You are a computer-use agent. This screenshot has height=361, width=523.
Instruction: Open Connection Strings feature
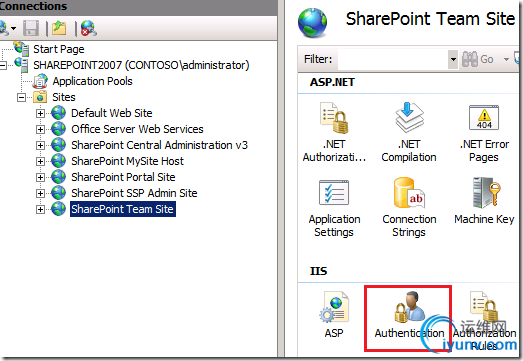point(409,208)
